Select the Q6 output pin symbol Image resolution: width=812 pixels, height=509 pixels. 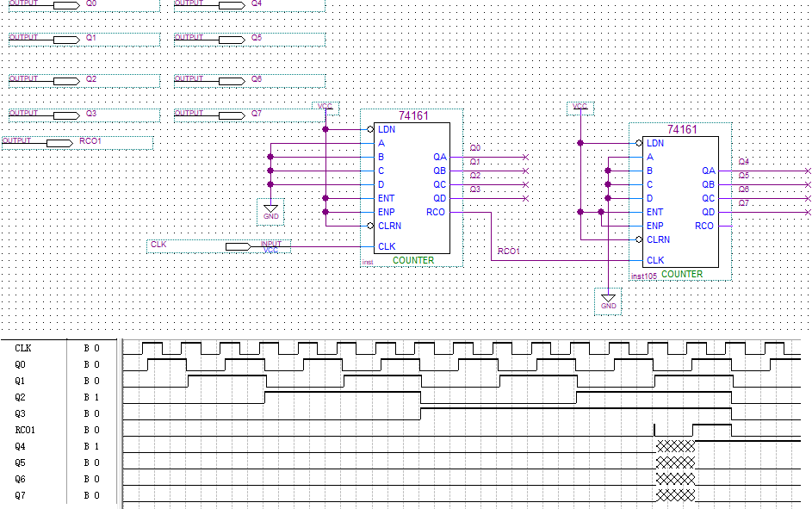click(x=250, y=81)
